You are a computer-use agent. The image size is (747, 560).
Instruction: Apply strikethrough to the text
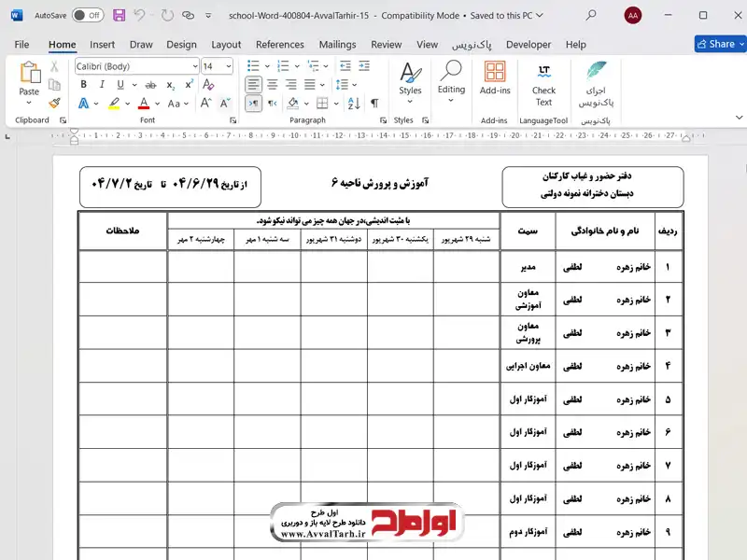pos(149,84)
